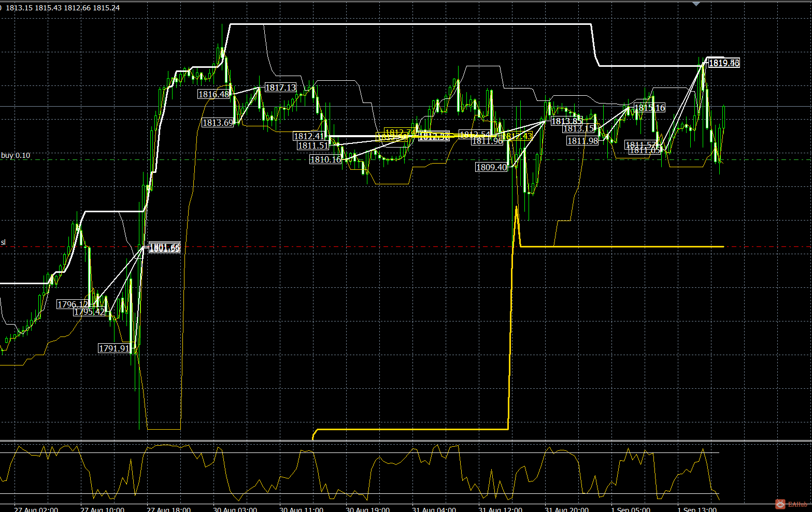
Task: Select the "sl" stop loss line label
Action: coord(3,242)
